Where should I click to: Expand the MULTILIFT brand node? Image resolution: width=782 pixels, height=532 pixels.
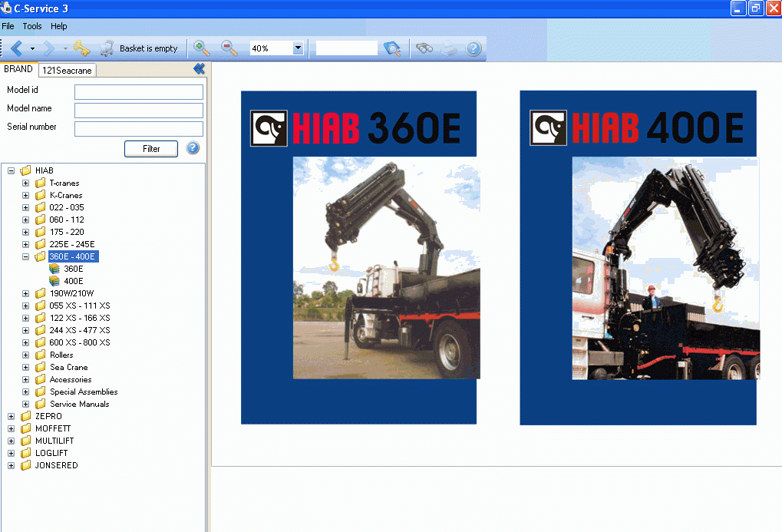coord(11,441)
